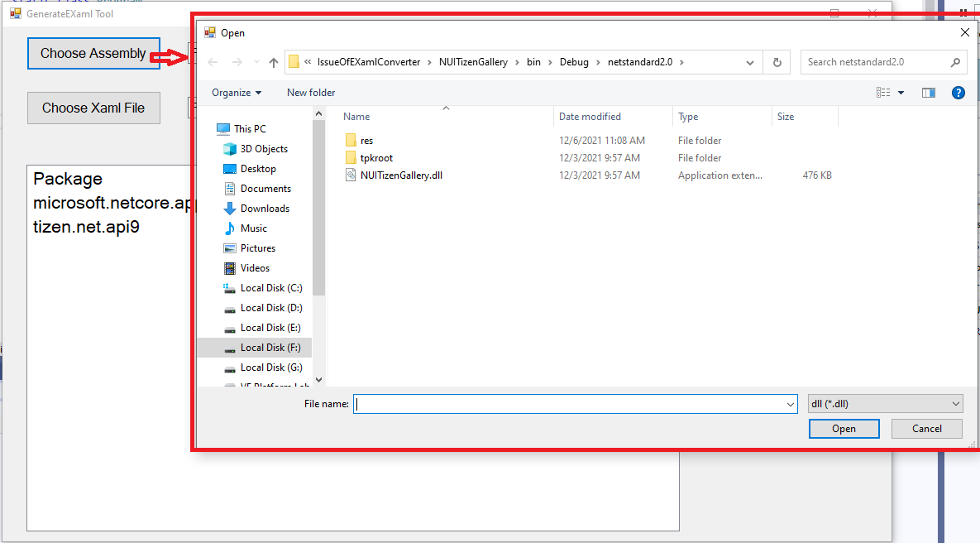Click the res folder icon
Image resolution: width=980 pixels, height=543 pixels.
[x=351, y=140]
